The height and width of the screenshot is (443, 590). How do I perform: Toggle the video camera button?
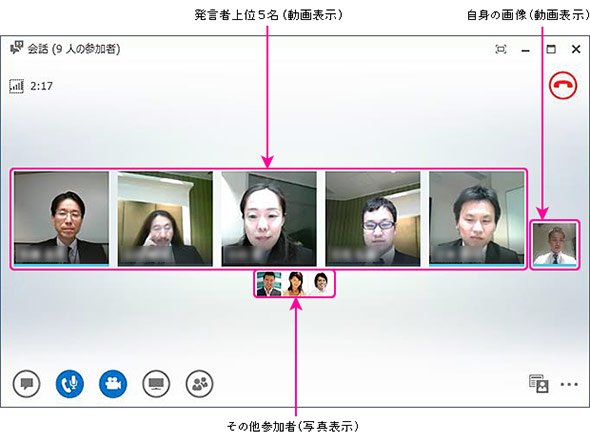[x=113, y=384]
